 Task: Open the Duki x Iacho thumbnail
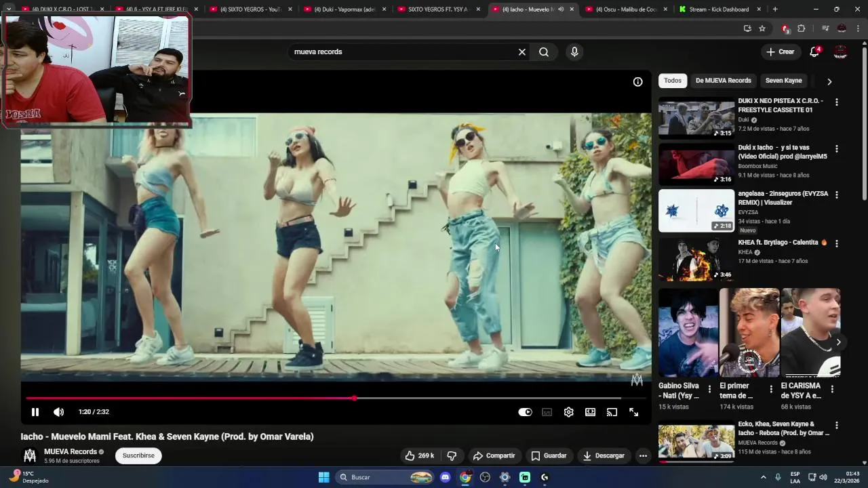tap(696, 165)
